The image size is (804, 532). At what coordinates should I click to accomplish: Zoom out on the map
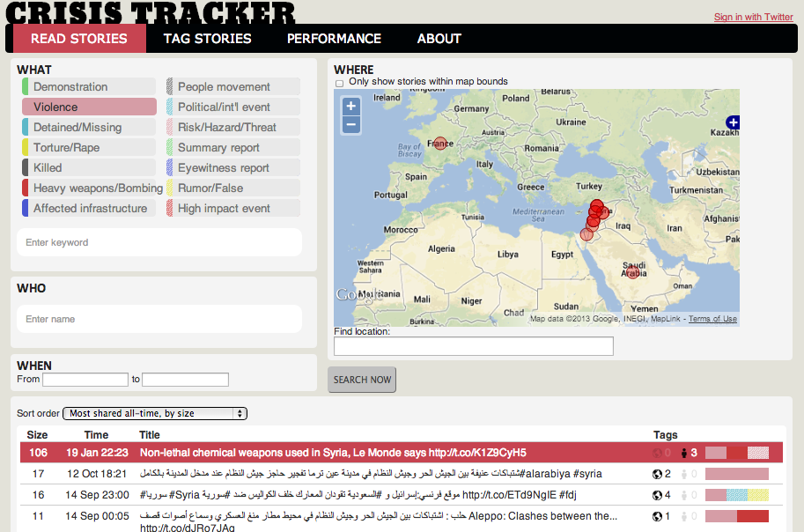[350, 125]
